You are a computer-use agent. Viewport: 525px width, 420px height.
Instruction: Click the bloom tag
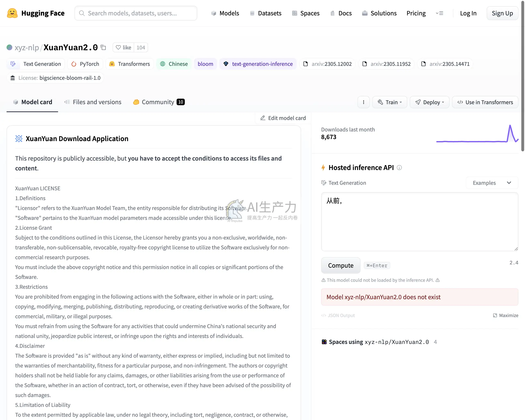(205, 64)
